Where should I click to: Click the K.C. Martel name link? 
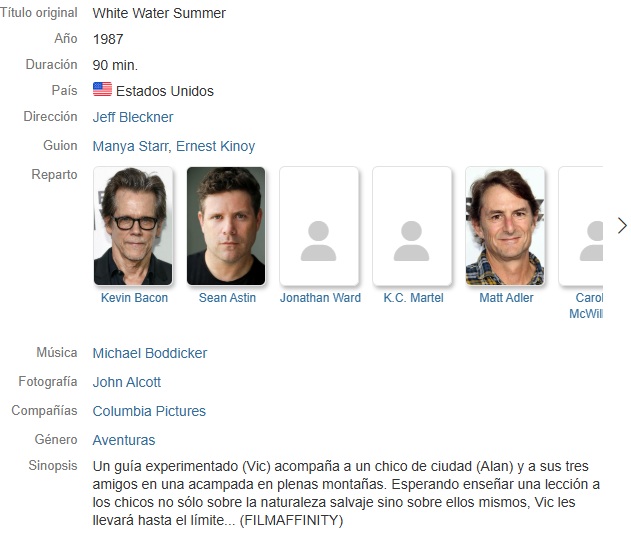click(413, 298)
